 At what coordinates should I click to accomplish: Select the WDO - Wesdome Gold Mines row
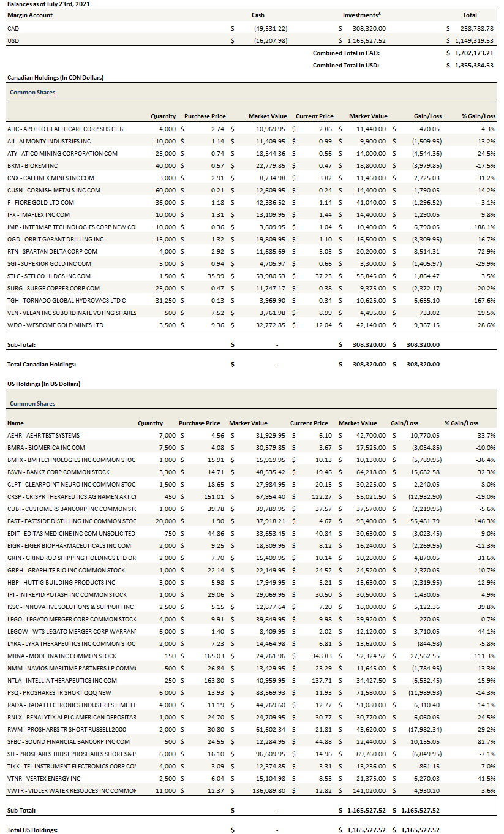(55, 325)
